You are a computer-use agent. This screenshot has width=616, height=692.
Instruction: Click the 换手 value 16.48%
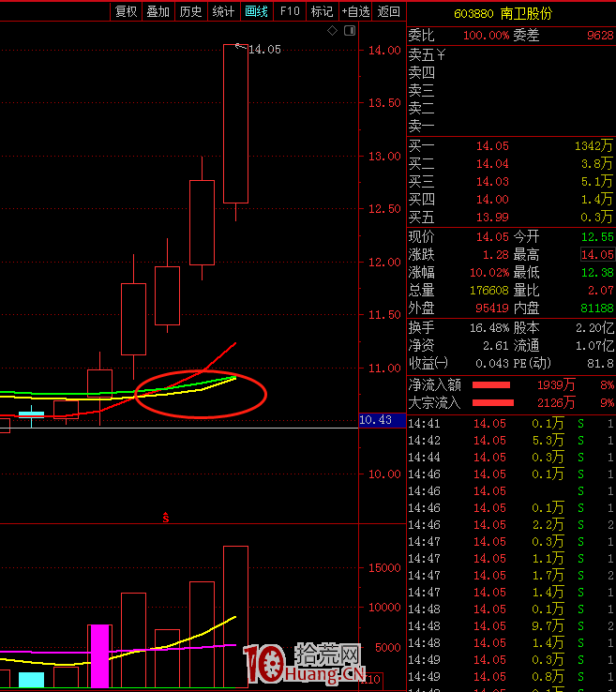click(489, 328)
